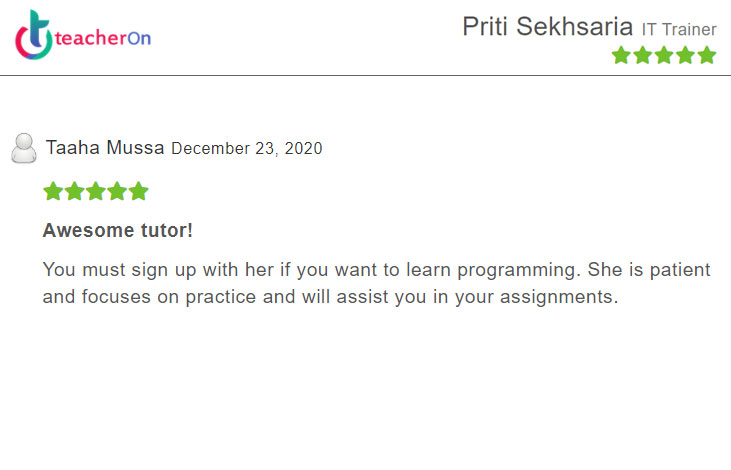The image size is (731, 470).
Task: Click the December 23, 2020 date
Action: 247,149
